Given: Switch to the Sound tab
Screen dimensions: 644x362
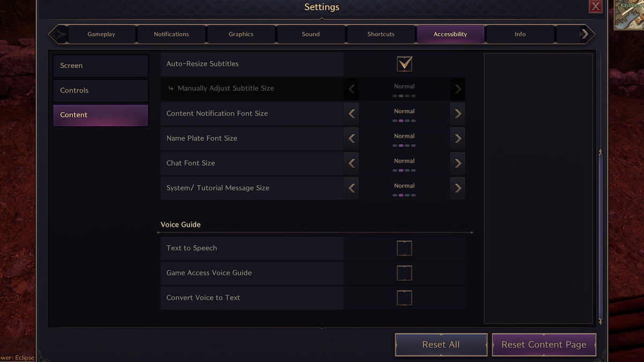Looking at the screenshot, I should [311, 34].
